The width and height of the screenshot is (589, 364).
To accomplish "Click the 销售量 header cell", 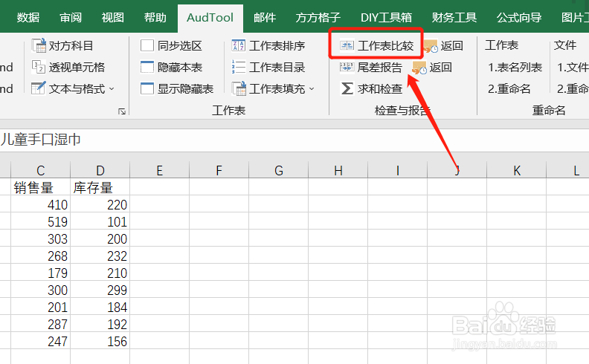I will click(41, 187).
